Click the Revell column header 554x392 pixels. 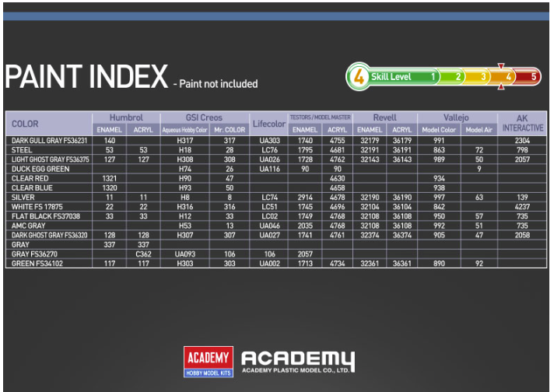384,117
